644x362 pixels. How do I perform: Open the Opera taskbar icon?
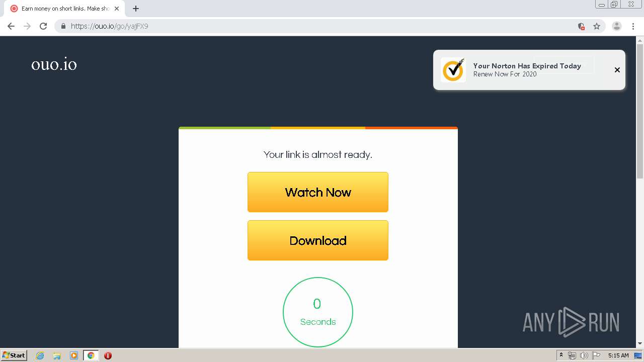pos(108,355)
